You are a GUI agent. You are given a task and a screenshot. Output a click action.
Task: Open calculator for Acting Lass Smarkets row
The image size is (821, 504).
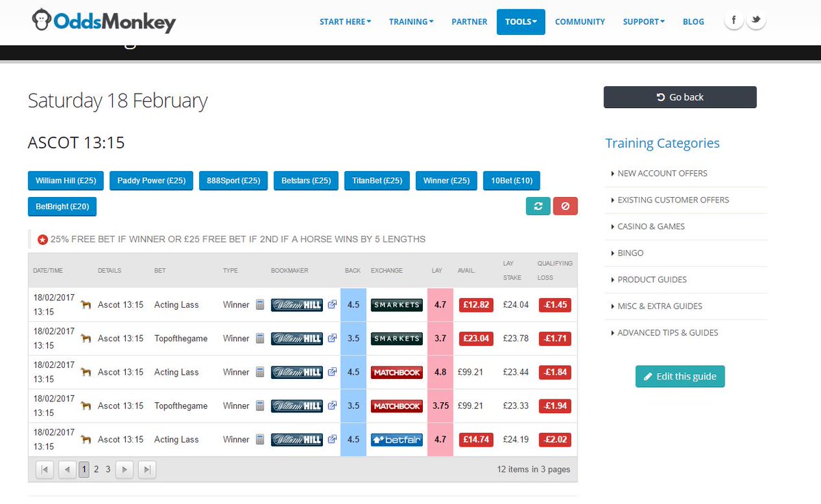click(260, 304)
